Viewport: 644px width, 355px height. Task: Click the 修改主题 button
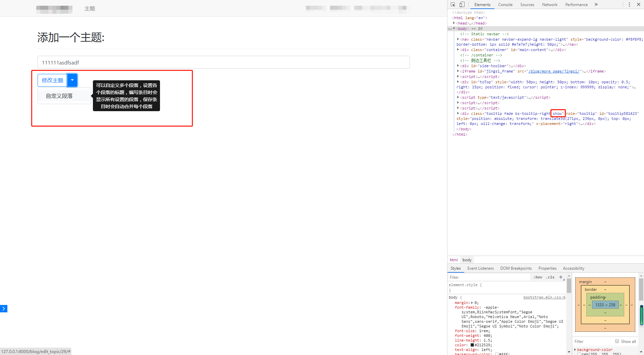coord(53,80)
